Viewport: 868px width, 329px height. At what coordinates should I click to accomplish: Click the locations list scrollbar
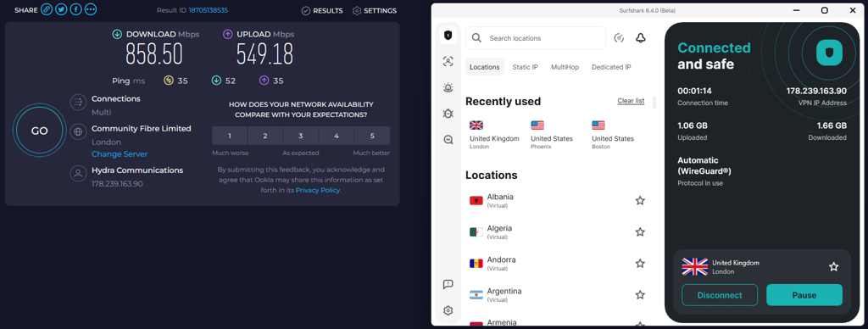tap(655, 103)
